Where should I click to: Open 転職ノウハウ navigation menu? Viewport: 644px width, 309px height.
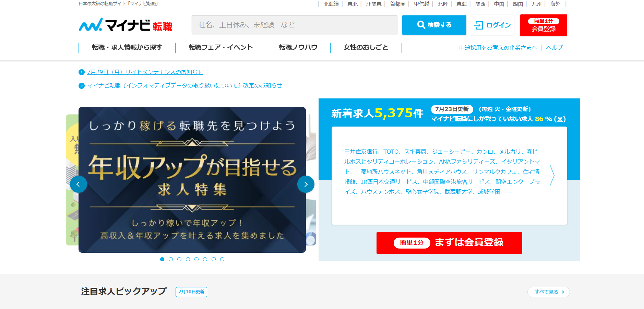pyautogui.click(x=298, y=47)
